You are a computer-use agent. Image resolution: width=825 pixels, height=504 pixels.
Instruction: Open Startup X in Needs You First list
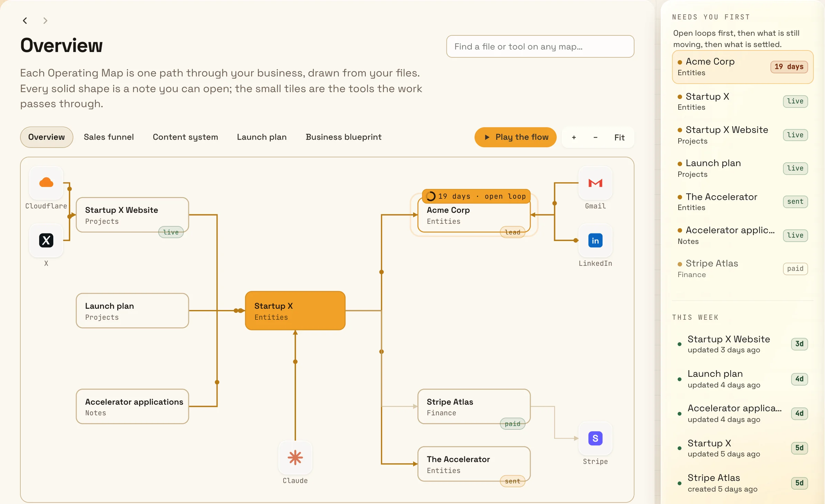742,101
